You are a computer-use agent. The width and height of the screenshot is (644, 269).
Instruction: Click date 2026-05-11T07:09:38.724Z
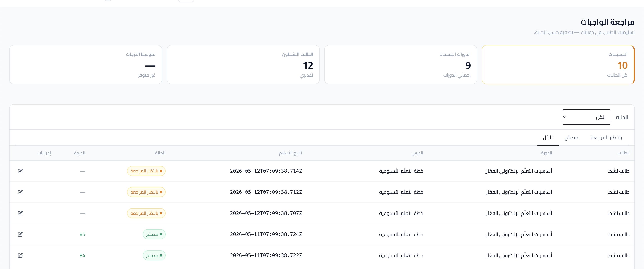(266, 234)
